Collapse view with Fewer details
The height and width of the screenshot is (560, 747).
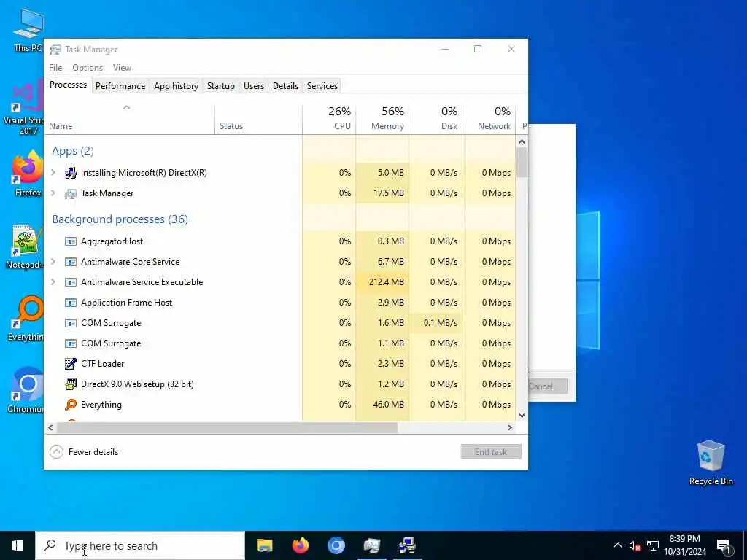(x=84, y=452)
